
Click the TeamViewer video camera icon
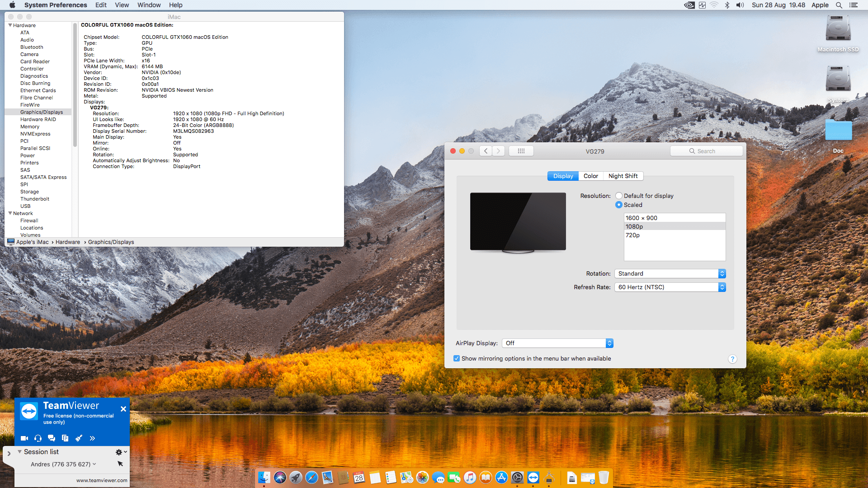(24, 438)
